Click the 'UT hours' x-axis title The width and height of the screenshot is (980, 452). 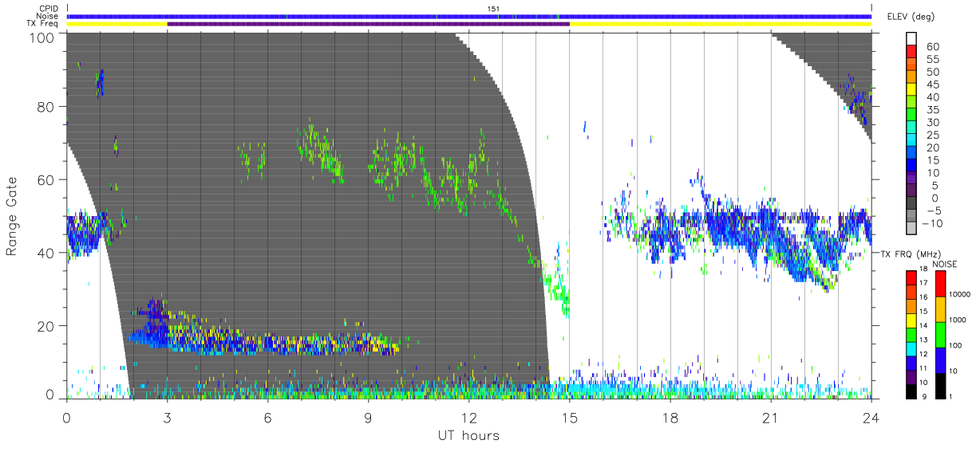tap(468, 435)
